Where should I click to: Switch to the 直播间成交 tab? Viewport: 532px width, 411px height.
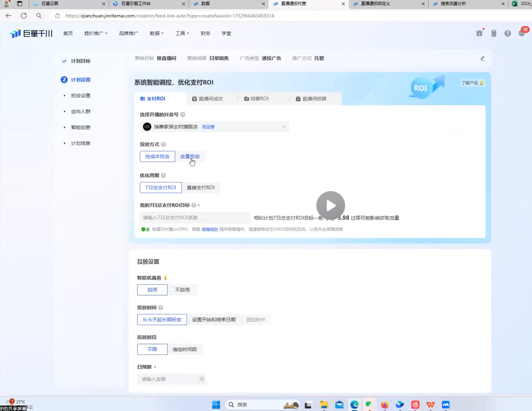click(208, 99)
